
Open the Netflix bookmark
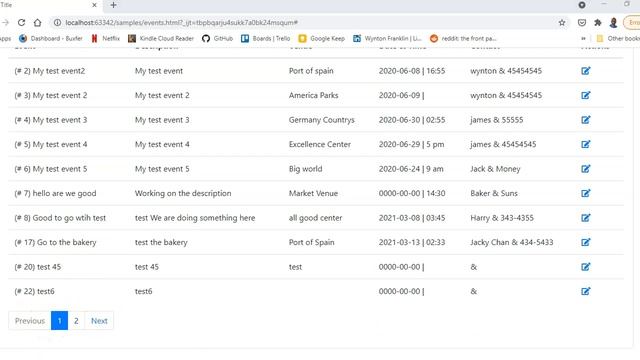pyautogui.click(x=105, y=38)
